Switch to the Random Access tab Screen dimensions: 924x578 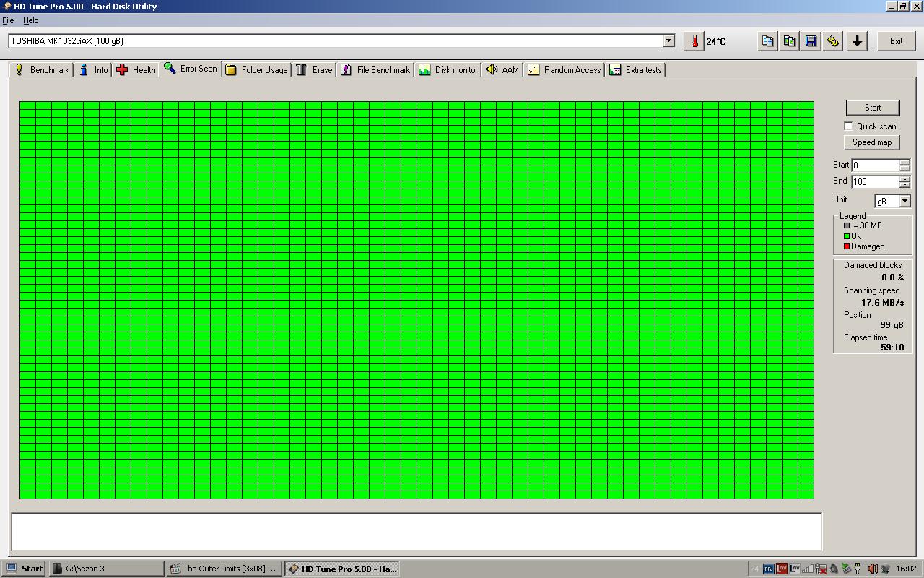point(564,69)
